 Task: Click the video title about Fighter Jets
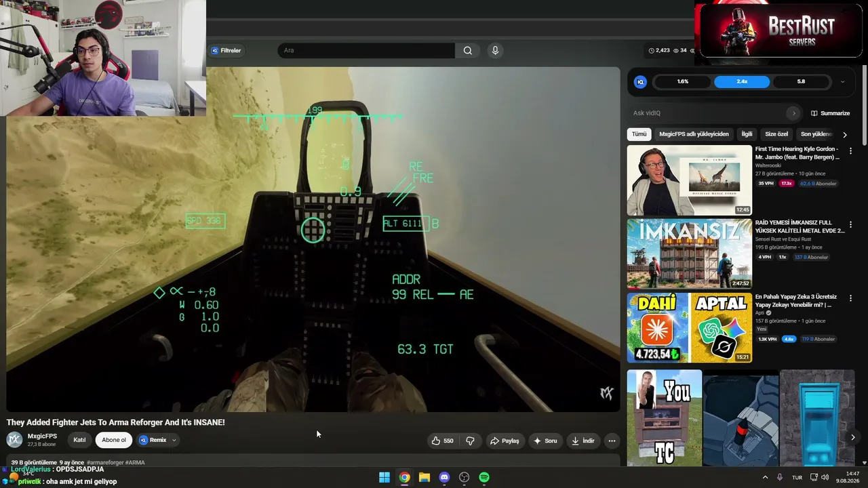tap(116, 422)
